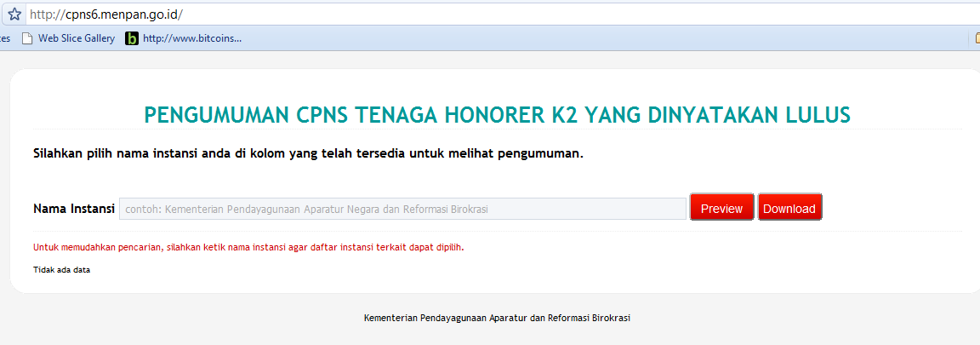Image resolution: width=980 pixels, height=345 pixels.
Task: Click the red Preview button
Action: (x=722, y=208)
